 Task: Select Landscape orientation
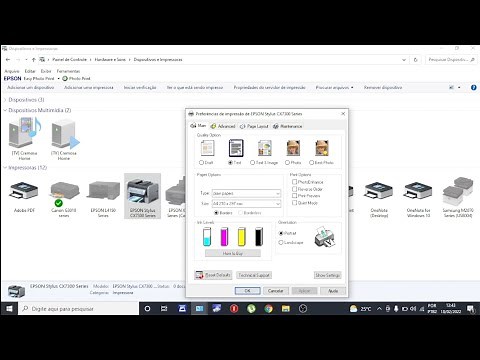[281, 243]
